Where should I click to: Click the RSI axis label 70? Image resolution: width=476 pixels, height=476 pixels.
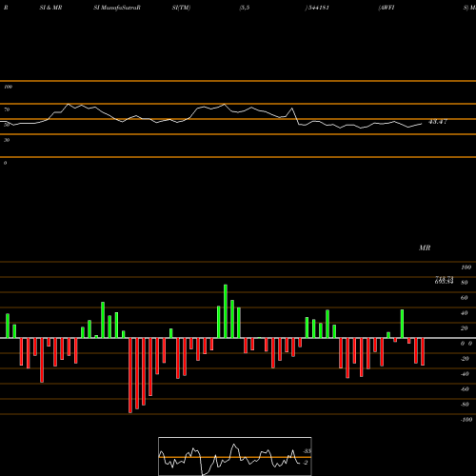point(7,109)
